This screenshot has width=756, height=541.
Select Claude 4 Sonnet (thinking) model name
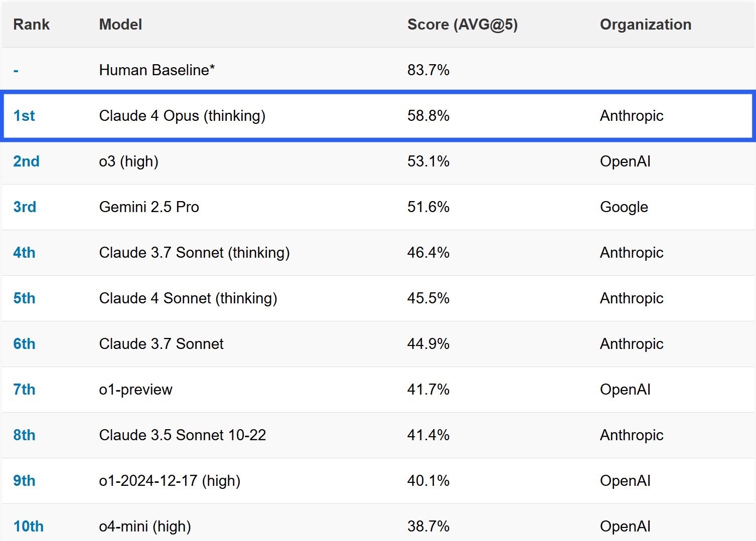[188, 298]
